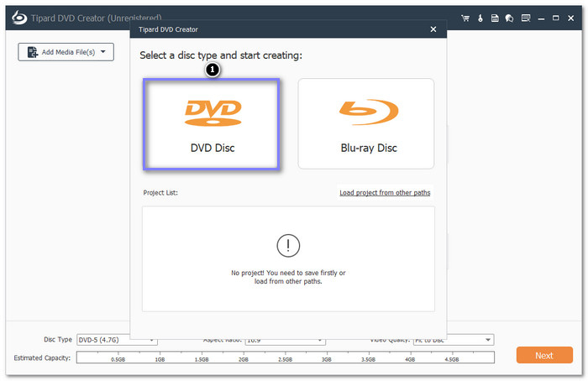588x381 pixels.
Task: Open the Aspect Ratio dropdown
Action: tap(285, 341)
